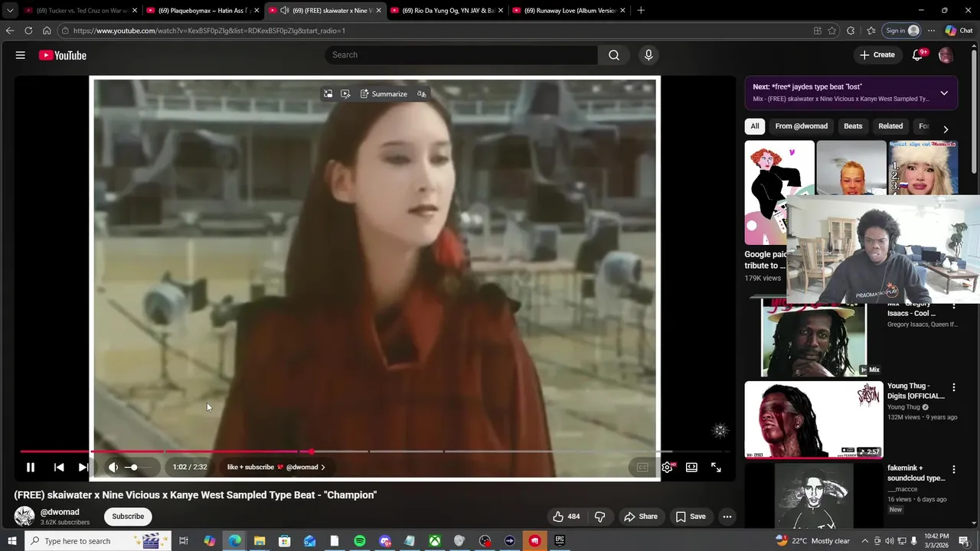Image resolution: width=980 pixels, height=551 pixels.
Task: Open the @dwomad channel name link
Action: pos(60,512)
